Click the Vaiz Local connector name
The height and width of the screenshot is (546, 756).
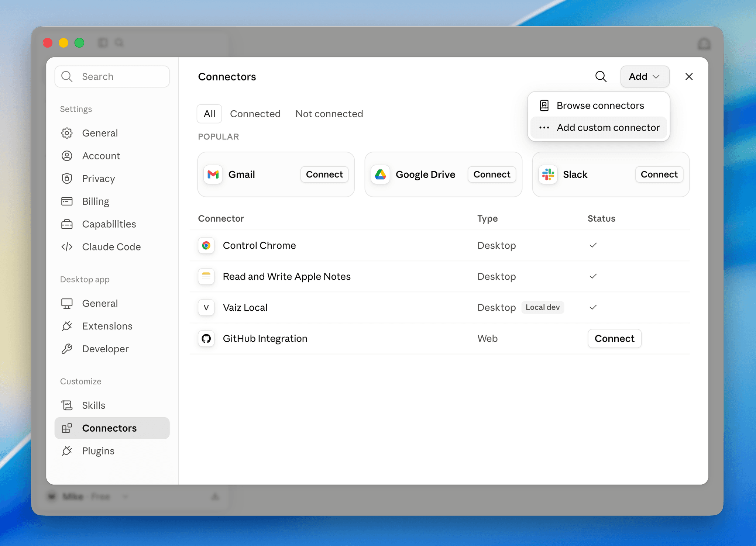245,308
